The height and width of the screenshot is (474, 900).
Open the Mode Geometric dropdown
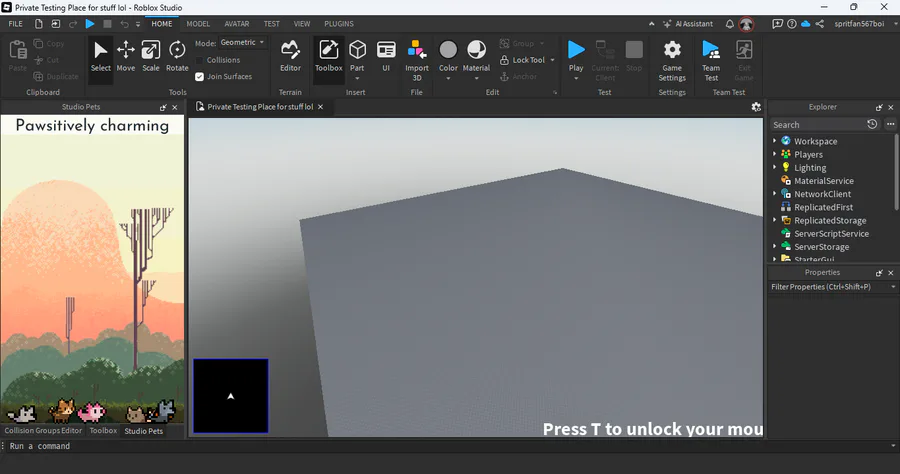[x=243, y=42]
